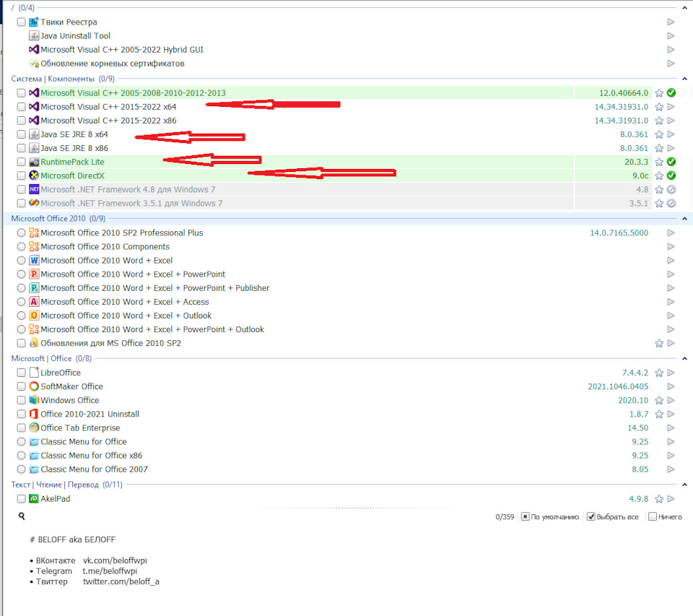Click the Word icon of Word + Excel
The width and height of the screenshot is (693, 616).
[x=34, y=260]
